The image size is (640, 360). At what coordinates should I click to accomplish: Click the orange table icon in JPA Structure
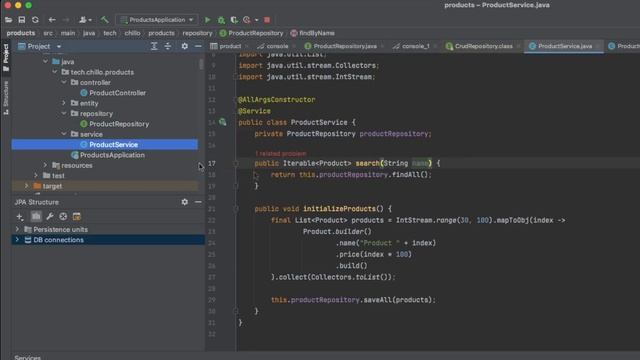pyautogui.click(x=76, y=216)
